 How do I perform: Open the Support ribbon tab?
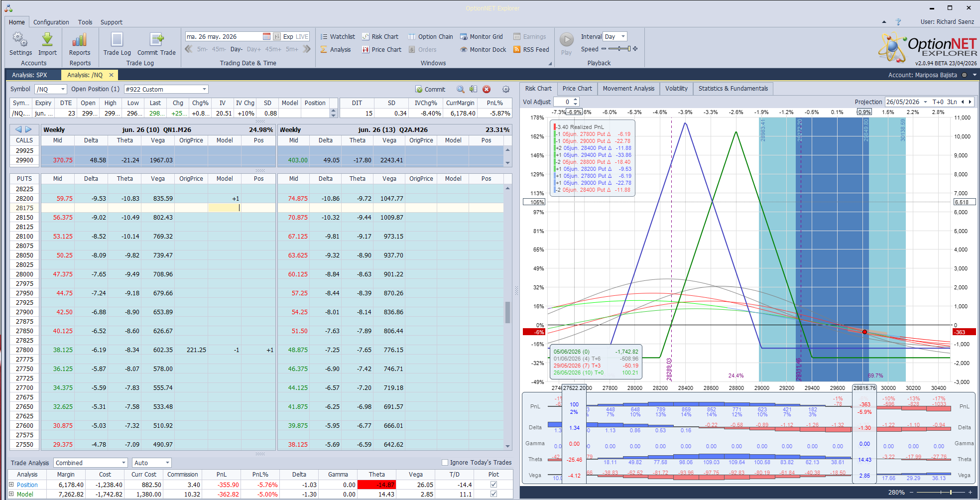pyautogui.click(x=112, y=22)
